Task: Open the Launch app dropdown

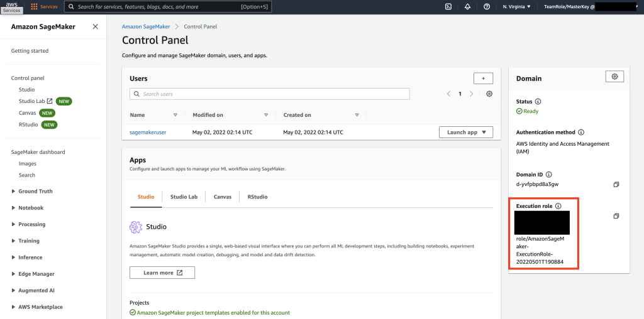Action: point(466,132)
